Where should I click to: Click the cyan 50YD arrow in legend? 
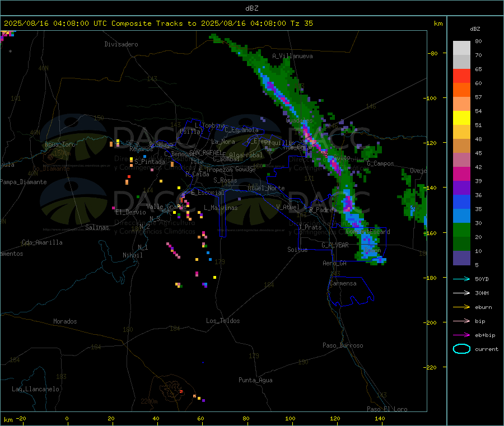pos(461,279)
